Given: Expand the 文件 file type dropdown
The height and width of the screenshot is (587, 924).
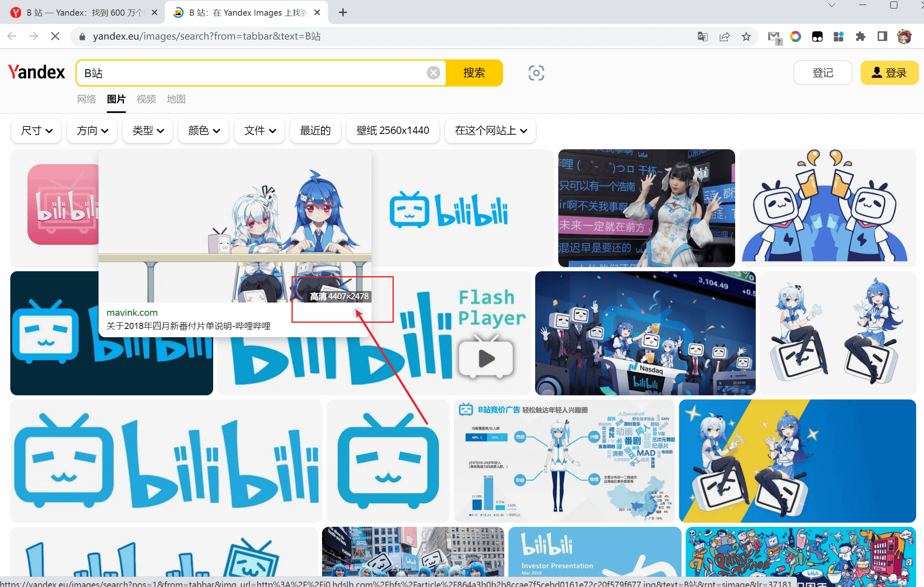Looking at the screenshot, I should pyautogui.click(x=259, y=130).
